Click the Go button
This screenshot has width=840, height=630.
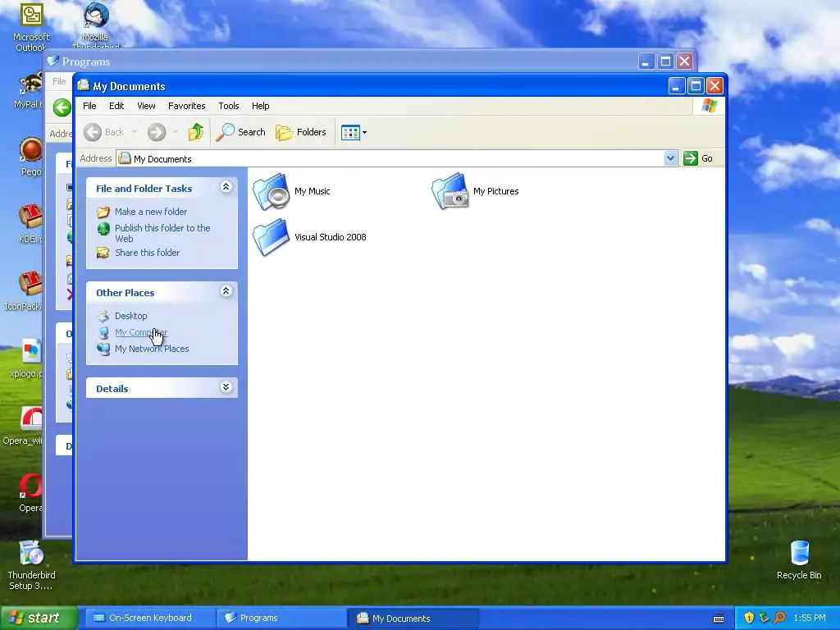pyautogui.click(x=698, y=158)
